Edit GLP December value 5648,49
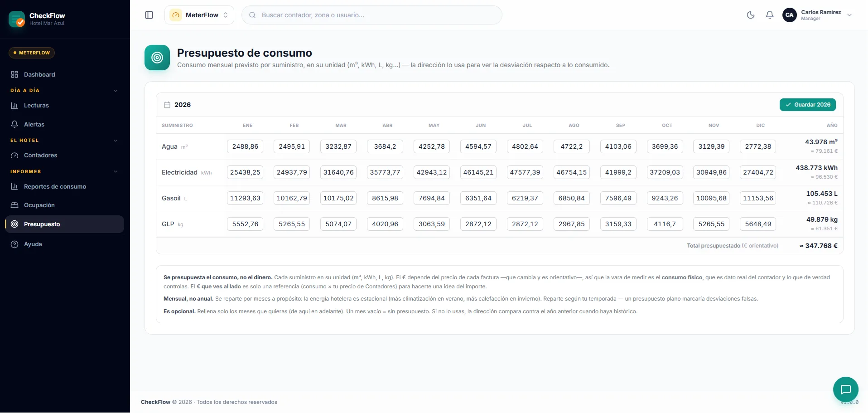Screen dimensions: 868x413 (x=758, y=224)
